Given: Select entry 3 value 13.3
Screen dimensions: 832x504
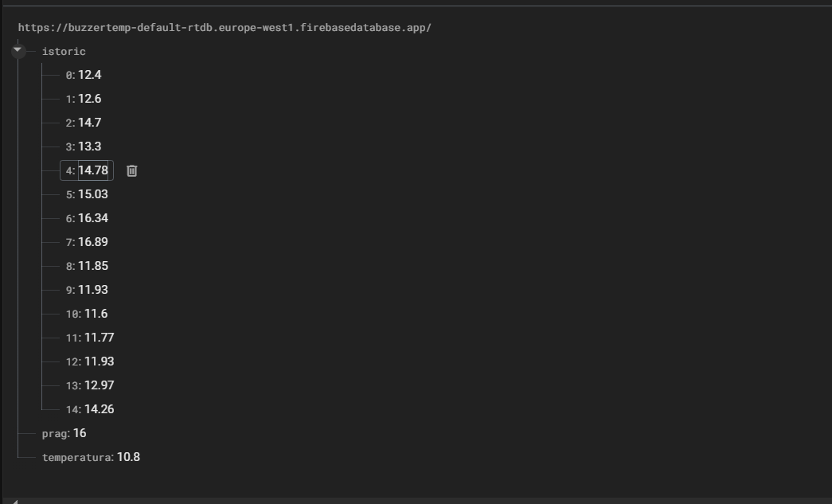Looking at the screenshot, I should pyautogui.click(x=90, y=147).
